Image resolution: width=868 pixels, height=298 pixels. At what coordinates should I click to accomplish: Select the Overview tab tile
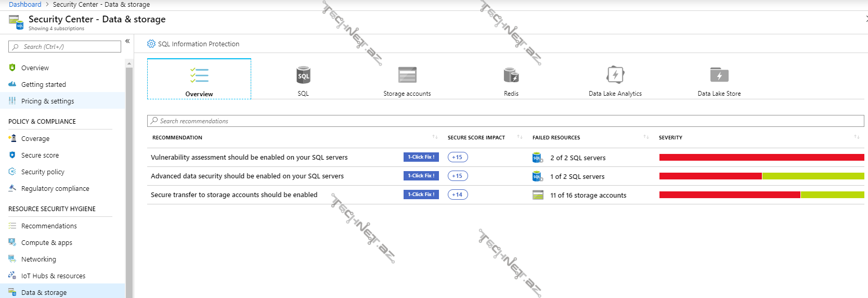tap(199, 79)
